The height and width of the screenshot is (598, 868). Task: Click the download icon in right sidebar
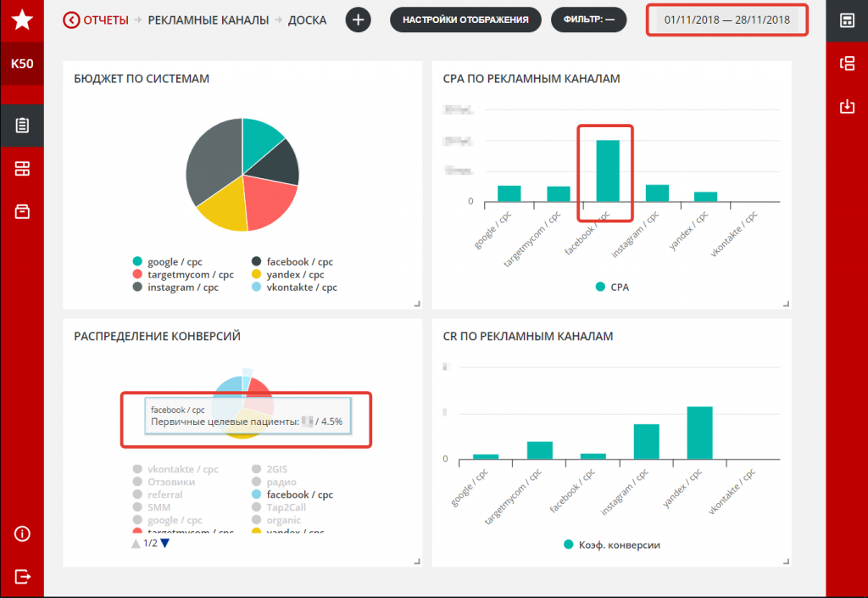[x=847, y=106]
